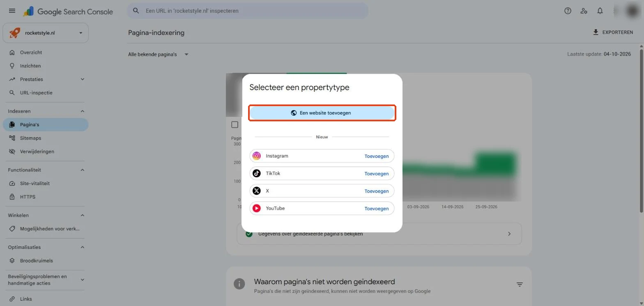The width and height of the screenshot is (644, 306).
Task: Collapse the Indexeren section
Action: coord(82,111)
